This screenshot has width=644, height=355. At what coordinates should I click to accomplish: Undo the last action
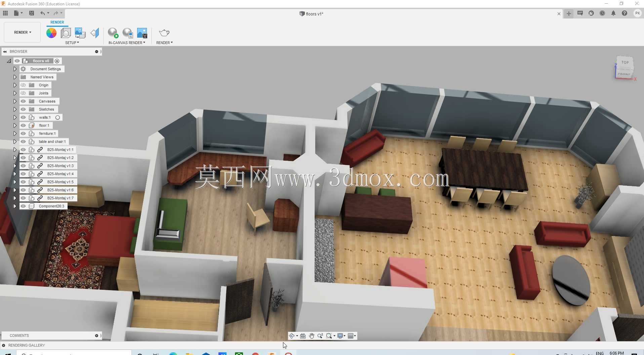(x=43, y=13)
